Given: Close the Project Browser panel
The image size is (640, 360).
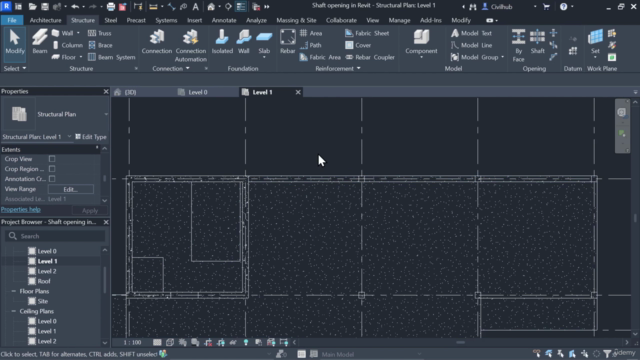Looking at the screenshot, I should pyautogui.click(x=106, y=222).
